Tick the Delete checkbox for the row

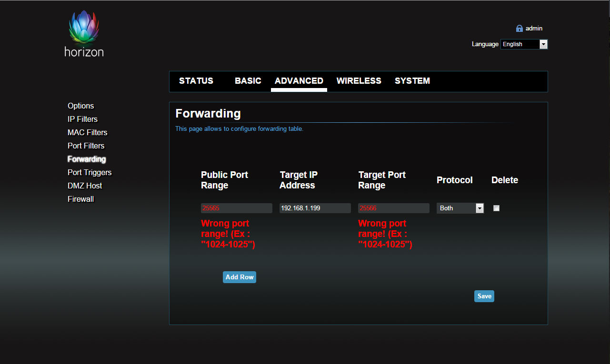[x=496, y=208]
